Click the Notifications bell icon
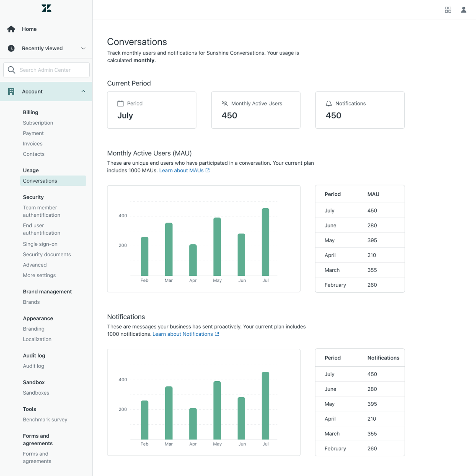 point(328,104)
